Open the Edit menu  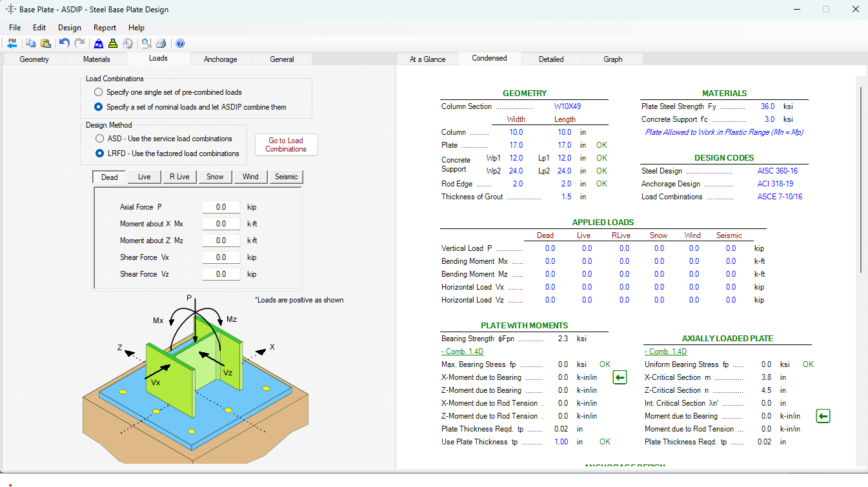39,28
